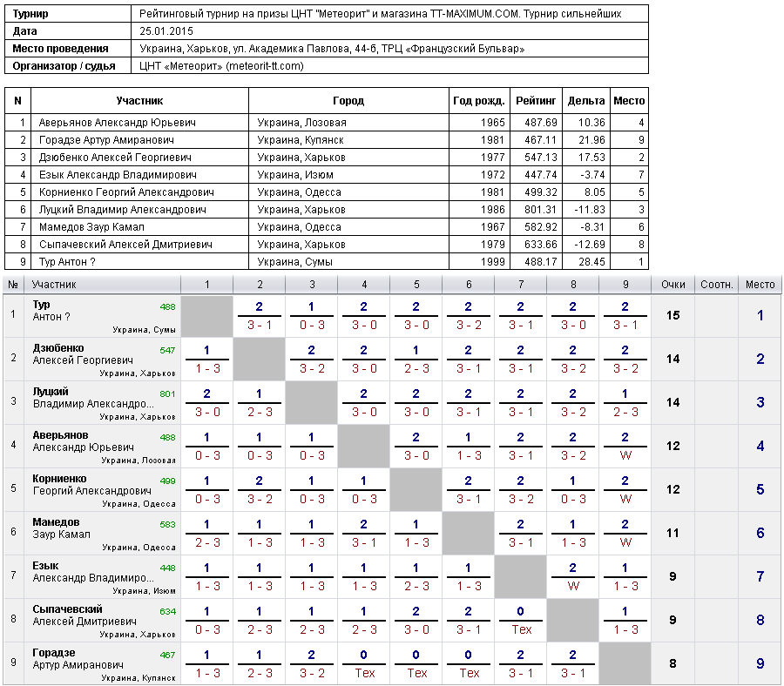Click the 'Тех' result in Сыпачевский's row
Image resolution: width=784 pixels, height=686 pixels.
[521, 629]
